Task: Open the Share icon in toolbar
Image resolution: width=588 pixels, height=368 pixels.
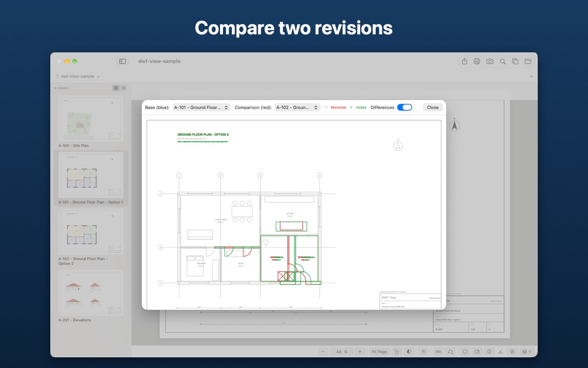Action: [x=465, y=61]
